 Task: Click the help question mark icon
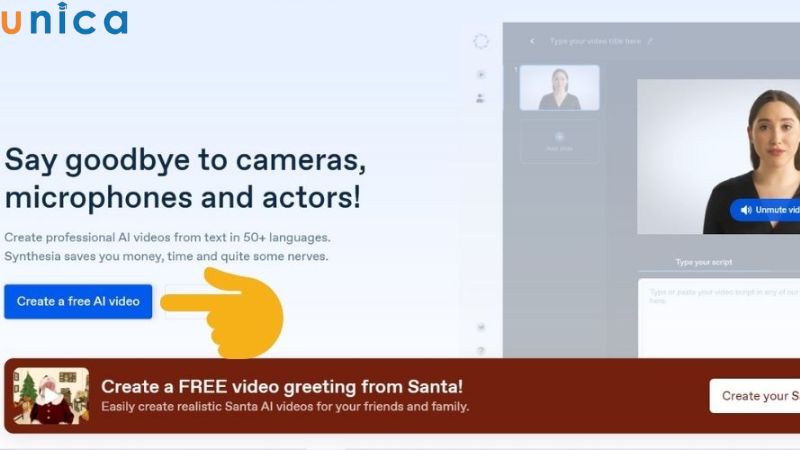[x=481, y=350]
